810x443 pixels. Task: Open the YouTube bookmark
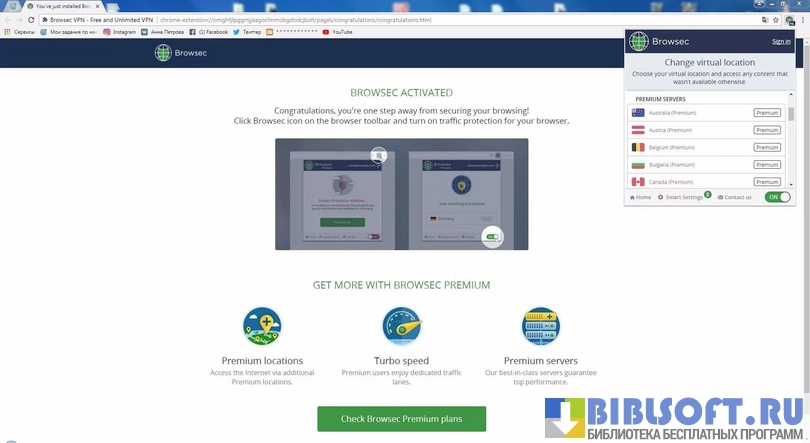(337, 32)
